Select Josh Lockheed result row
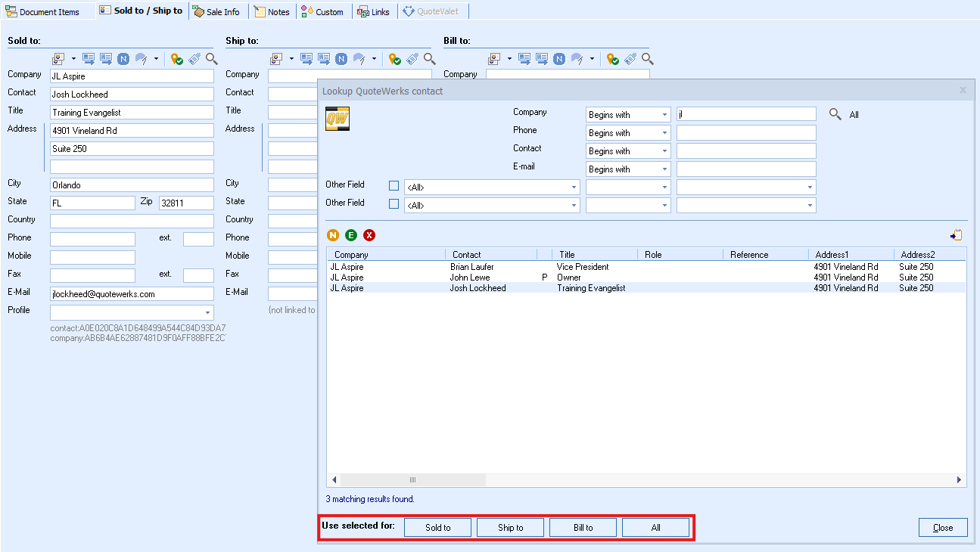Image resolution: width=980 pixels, height=552 pixels. click(x=646, y=288)
